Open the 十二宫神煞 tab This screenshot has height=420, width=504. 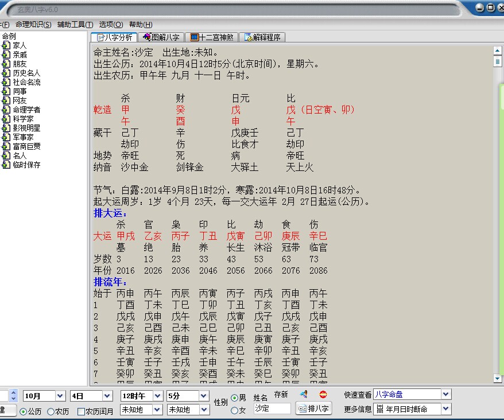(212, 37)
